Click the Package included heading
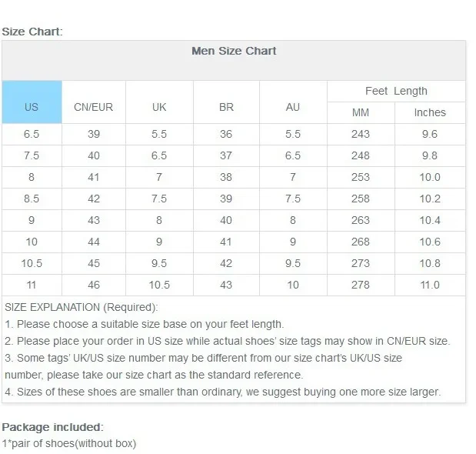Image resolution: width=476 pixels, height=454 pixels. [53, 427]
